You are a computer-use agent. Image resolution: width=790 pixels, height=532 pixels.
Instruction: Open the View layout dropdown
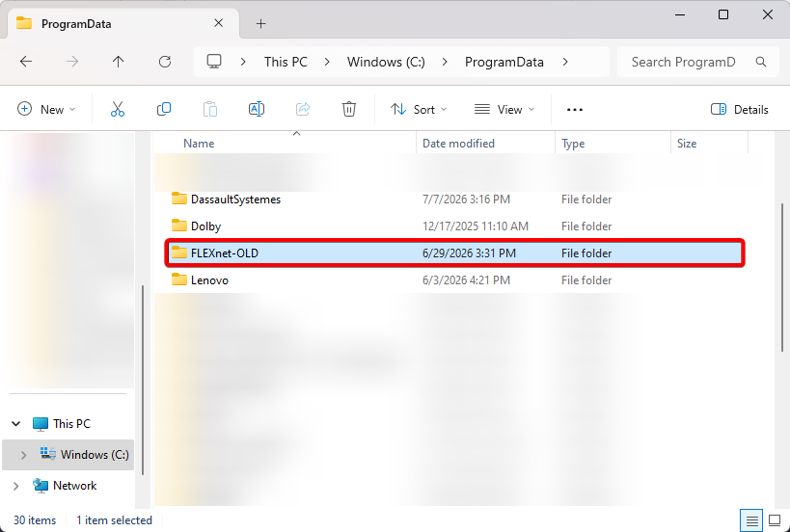click(x=504, y=109)
